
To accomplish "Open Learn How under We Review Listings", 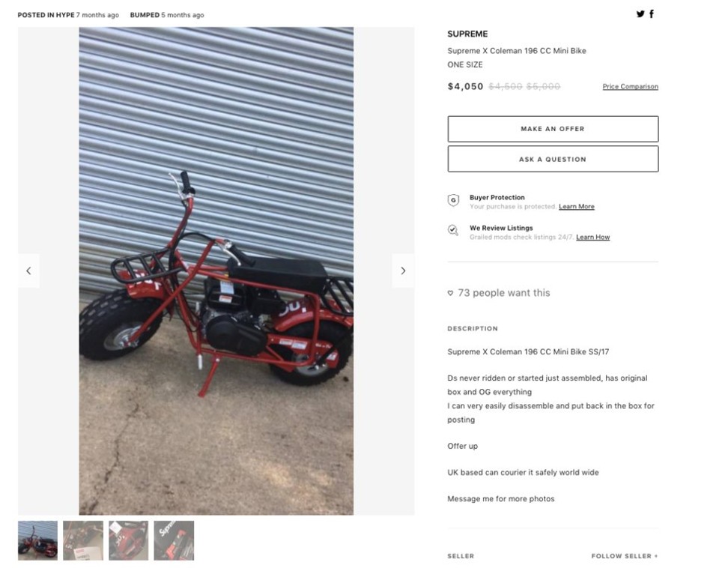I will tap(593, 238).
